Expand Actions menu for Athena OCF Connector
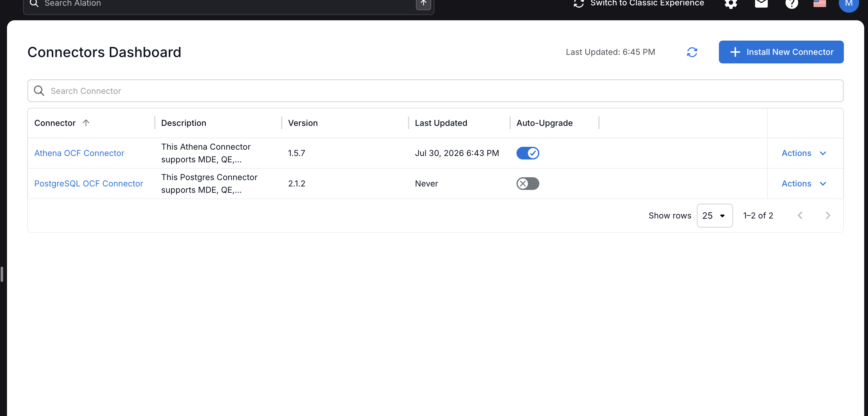868x416 pixels. (804, 153)
